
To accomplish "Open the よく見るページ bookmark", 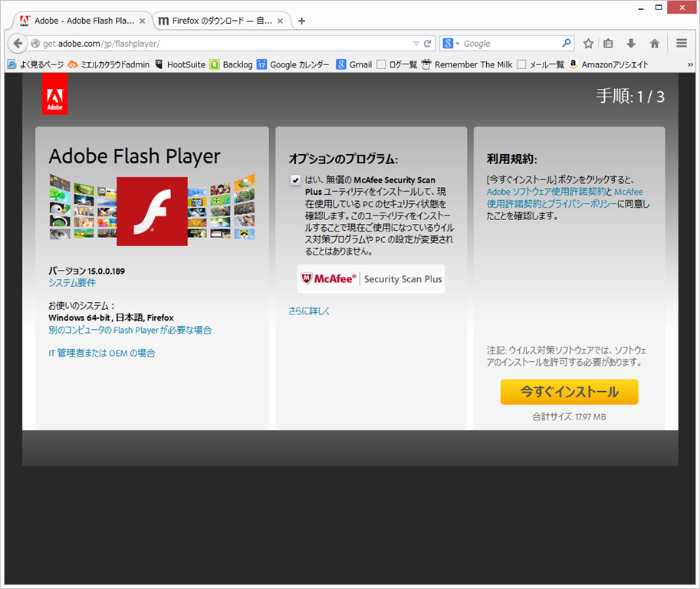I will [36, 64].
